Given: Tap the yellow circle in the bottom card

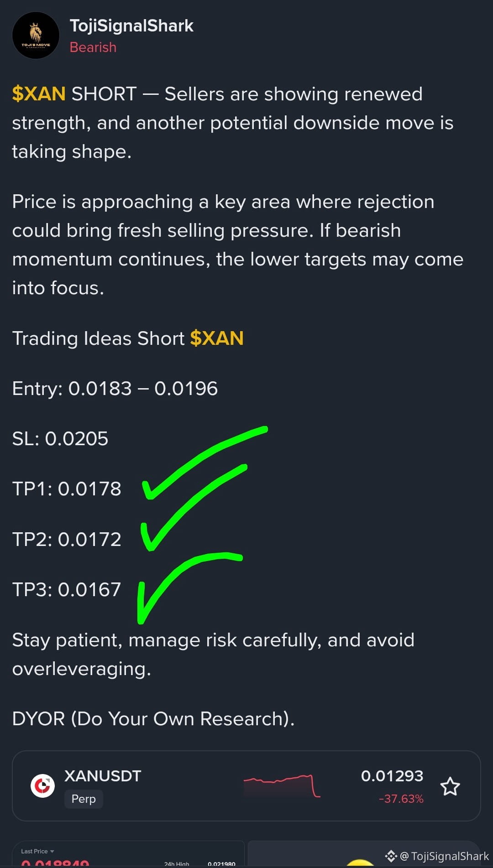Looking at the screenshot, I should click(x=360, y=863).
